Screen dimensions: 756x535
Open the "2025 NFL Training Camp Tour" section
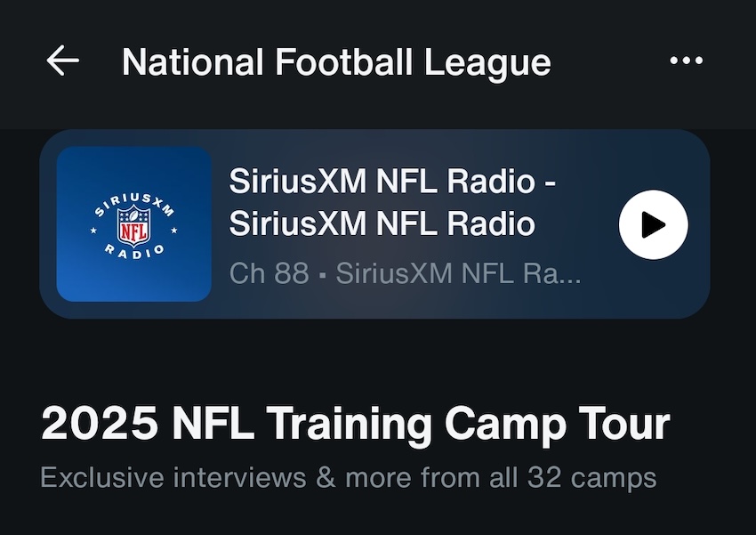(x=355, y=425)
